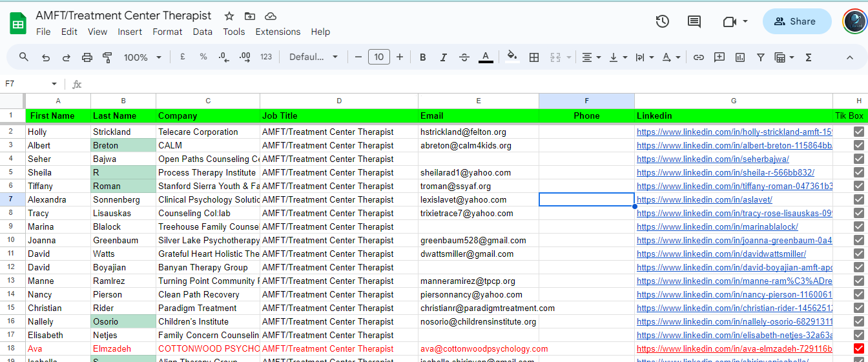
Task: Insert a chart from toolbar
Action: pos(740,57)
